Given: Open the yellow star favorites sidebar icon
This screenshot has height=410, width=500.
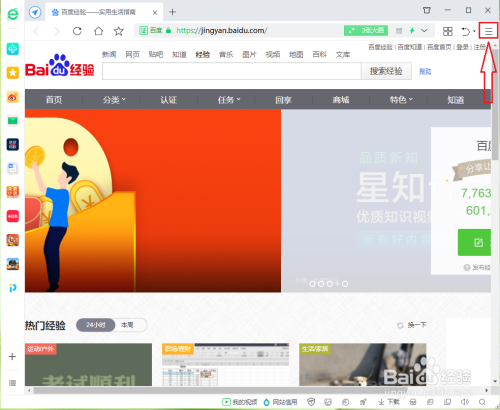Looking at the screenshot, I should (x=13, y=72).
